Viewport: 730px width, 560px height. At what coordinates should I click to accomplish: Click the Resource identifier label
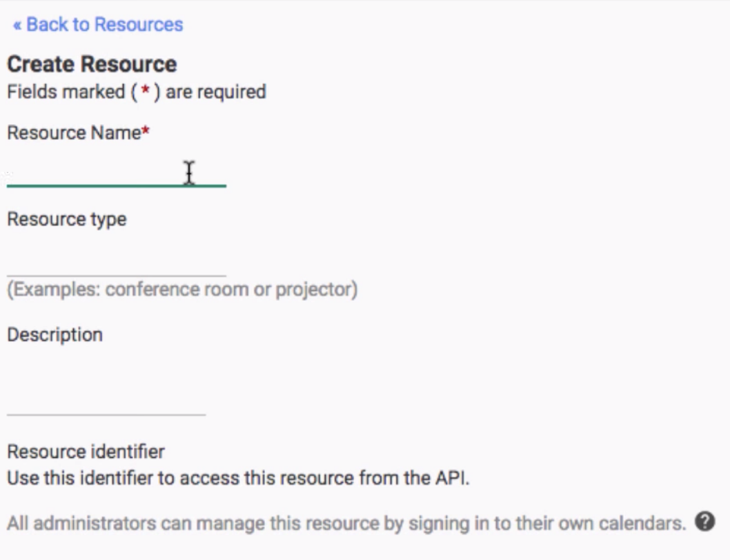point(86,452)
